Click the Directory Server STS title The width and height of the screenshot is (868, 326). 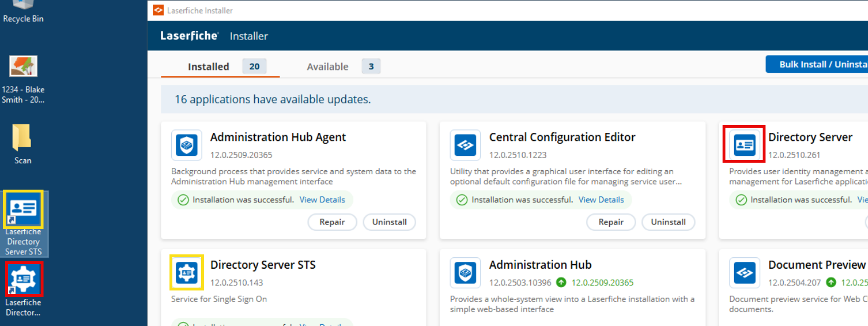tap(263, 265)
